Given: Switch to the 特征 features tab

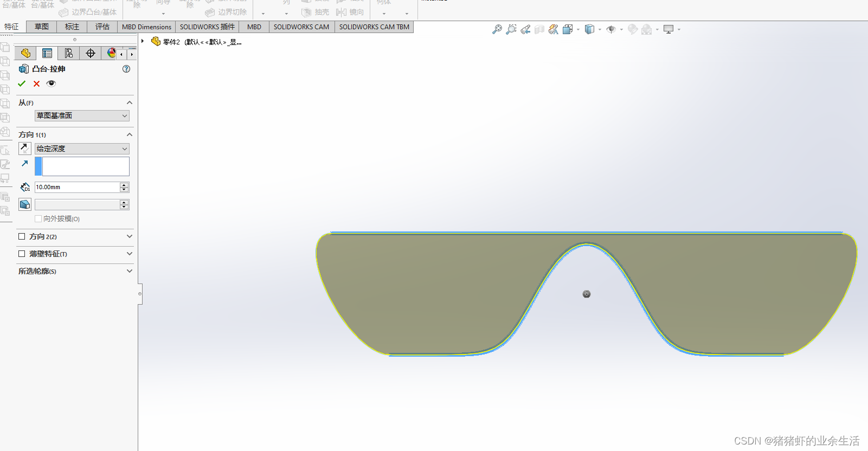Looking at the screenshot, I should (x=12, y=27).
